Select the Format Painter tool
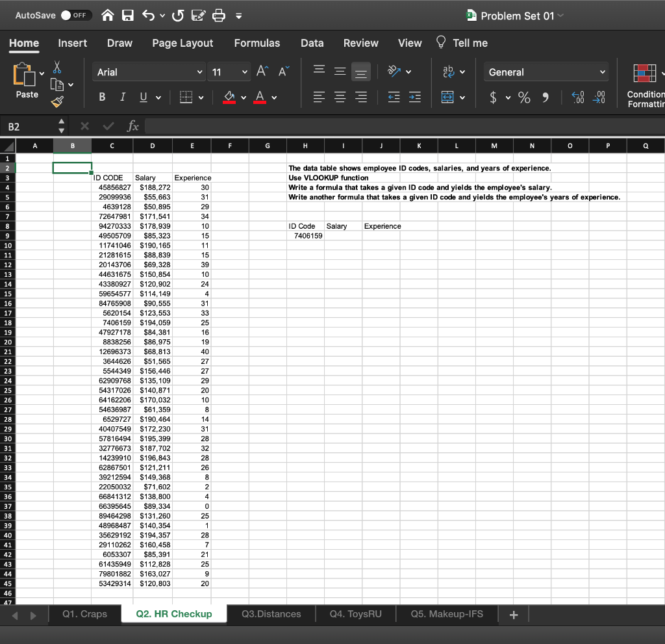Screen dimensions: 665x644 [57, 101]
